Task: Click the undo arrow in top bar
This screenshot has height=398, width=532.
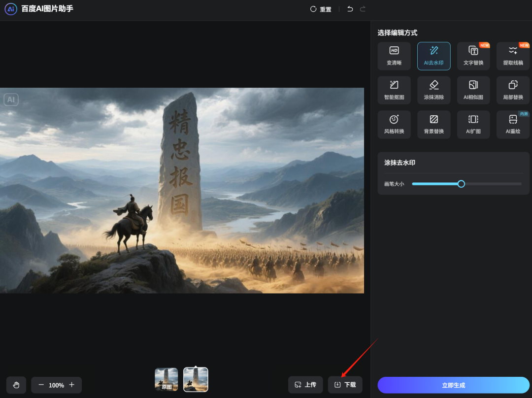Action: coord(350,9)
